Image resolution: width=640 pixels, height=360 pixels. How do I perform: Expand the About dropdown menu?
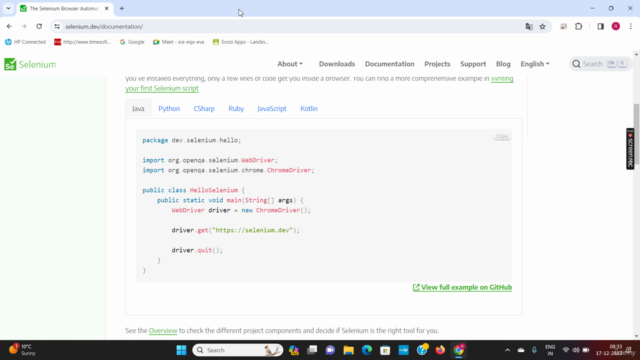pyautogui.click(x=290, y=64)
